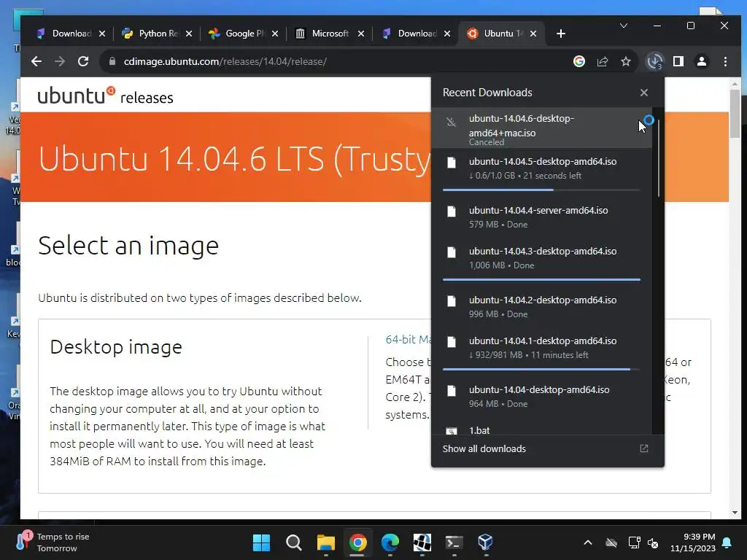Click the downloads list scrollbar
The height and width of the screenshot is (560, 747).
pos(659,158)
